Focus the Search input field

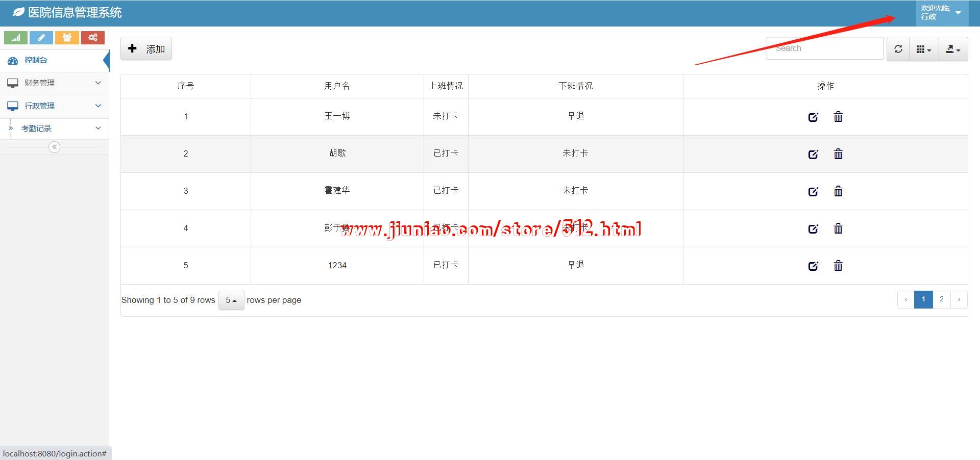coord(825,48)
